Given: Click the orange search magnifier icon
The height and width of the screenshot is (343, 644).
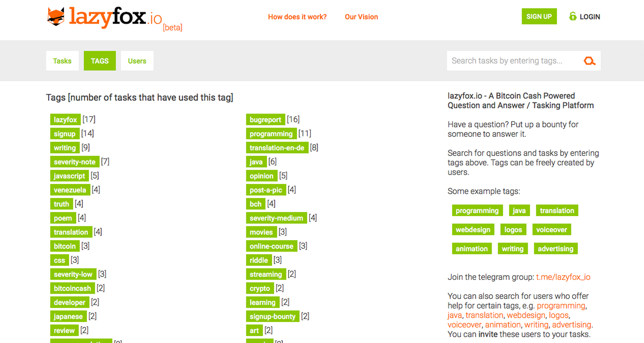Looking at the screenshot, I should (589, 61).
